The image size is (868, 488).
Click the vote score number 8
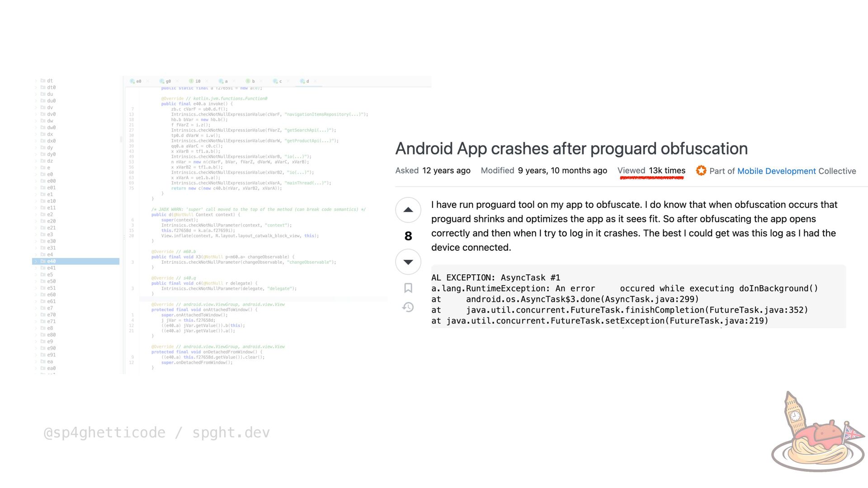click(x=408, y=236)
